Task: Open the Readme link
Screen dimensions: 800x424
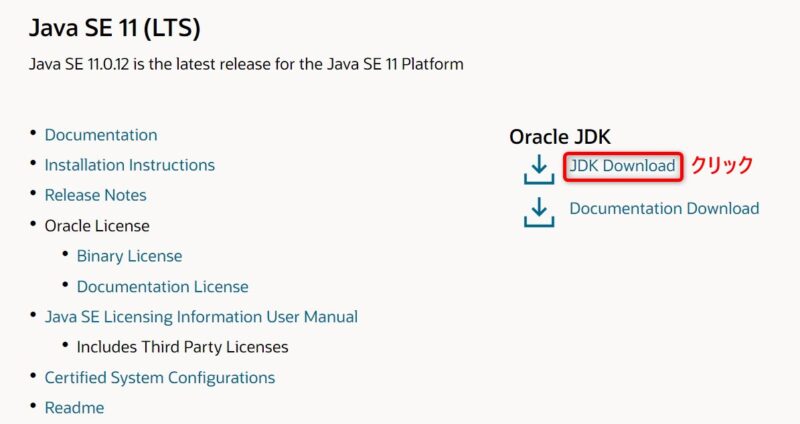Action: click(x=74, y=408)
